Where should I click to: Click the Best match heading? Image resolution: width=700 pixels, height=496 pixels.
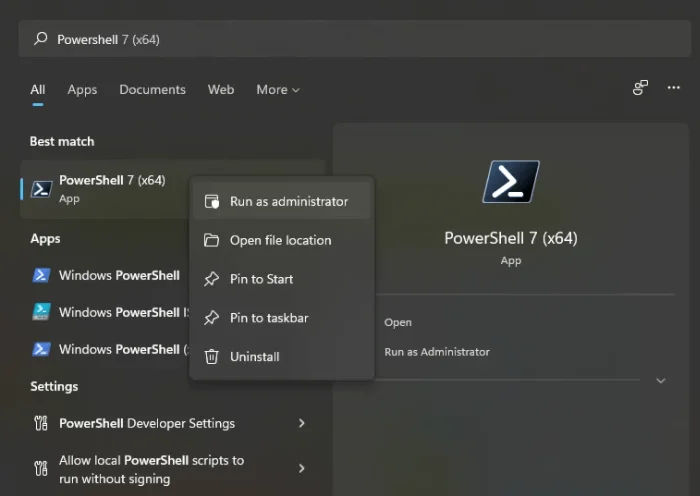[62, 142]
